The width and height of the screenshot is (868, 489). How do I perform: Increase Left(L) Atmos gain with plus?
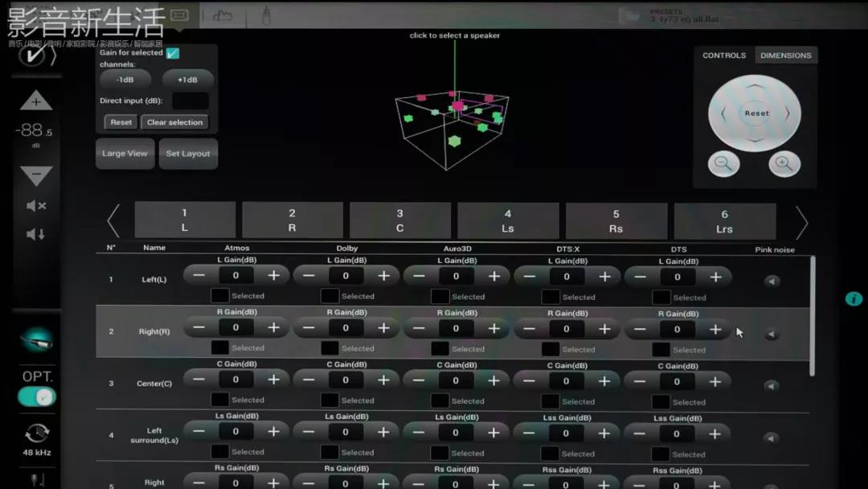click(x=273, y=275)
